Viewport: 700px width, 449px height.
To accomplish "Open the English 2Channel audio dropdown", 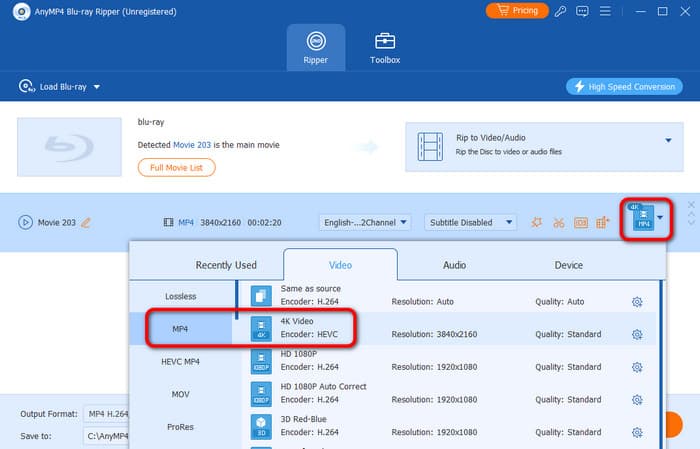I will pos(365,222).
